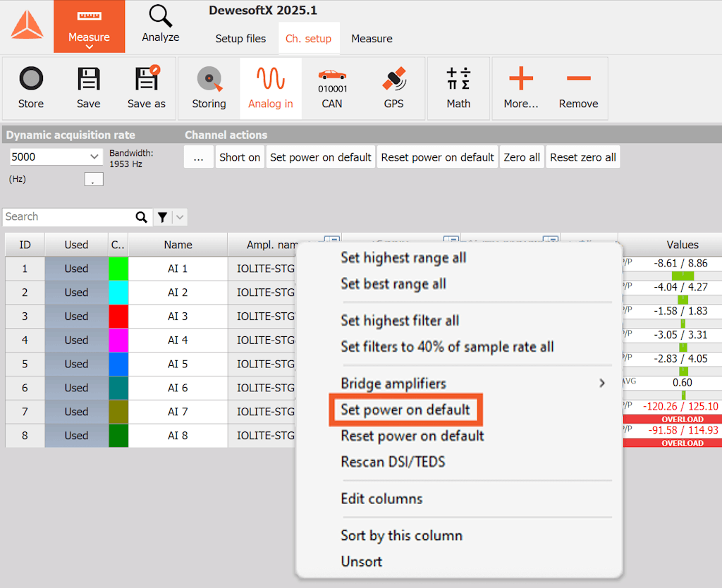Viewport: 722px width, 588px height.
Task: Pick the olive color swatch for AI 7
Action: [118, 412]
